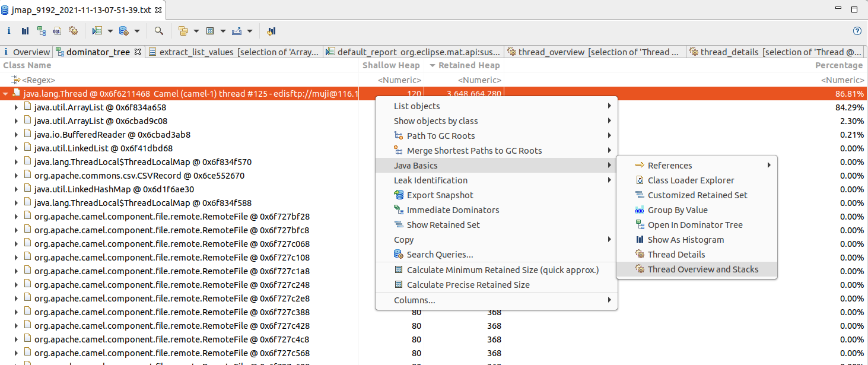The width and height of the screenshot is (868, 365).
Task: Click the calculate retained size calculator icon
Action: [x=210, y=31]
